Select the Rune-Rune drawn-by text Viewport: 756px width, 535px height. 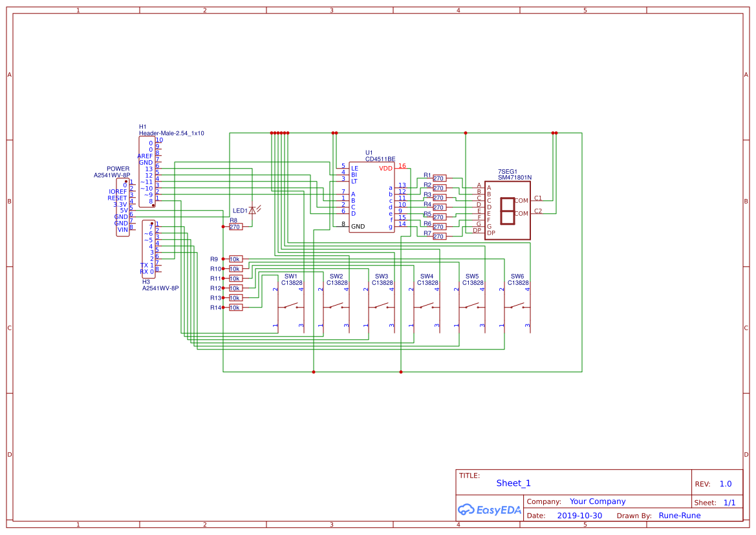[679, 516]
